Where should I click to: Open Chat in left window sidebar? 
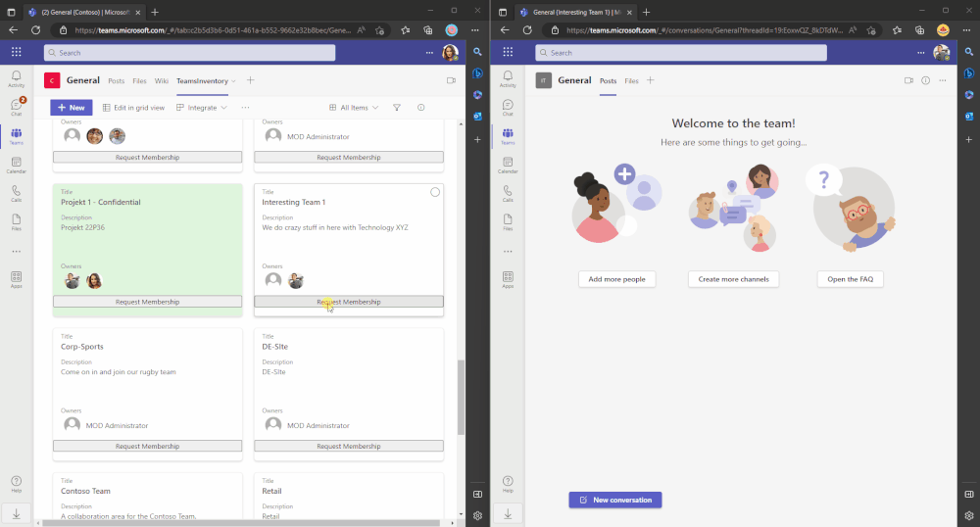[17, 107]
